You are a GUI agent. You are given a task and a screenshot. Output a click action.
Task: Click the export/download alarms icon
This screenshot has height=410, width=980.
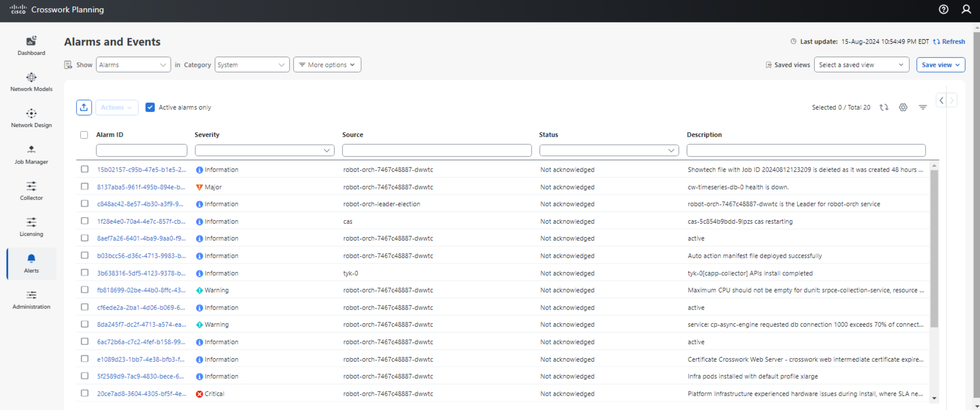[84, 107]
